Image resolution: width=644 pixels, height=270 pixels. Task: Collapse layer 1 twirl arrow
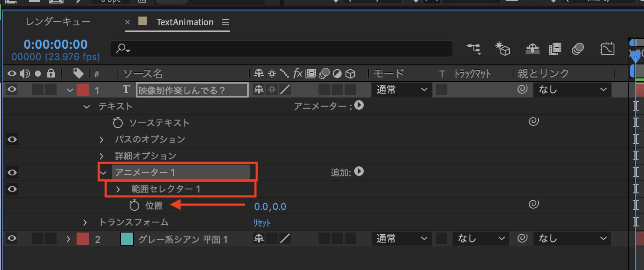(x=70, y=90)
